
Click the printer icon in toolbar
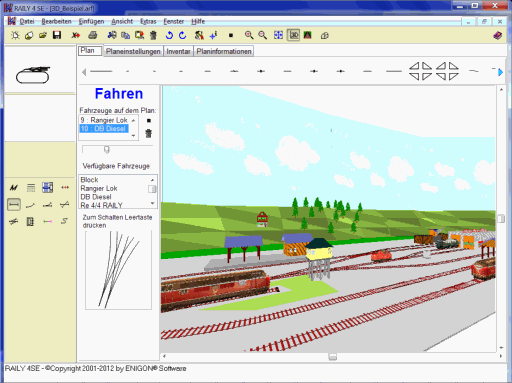[93, 35]
